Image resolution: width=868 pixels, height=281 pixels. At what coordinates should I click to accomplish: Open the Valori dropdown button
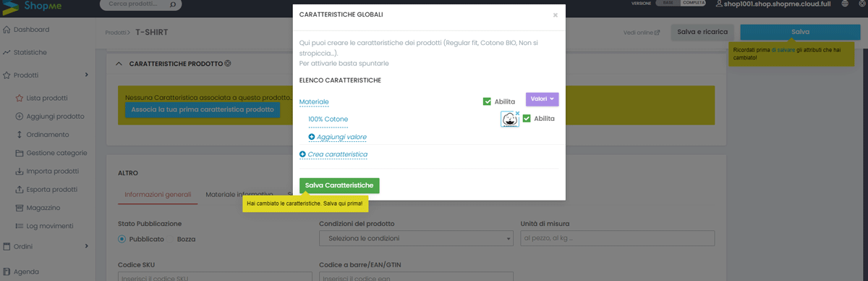[x=542, y=99]
